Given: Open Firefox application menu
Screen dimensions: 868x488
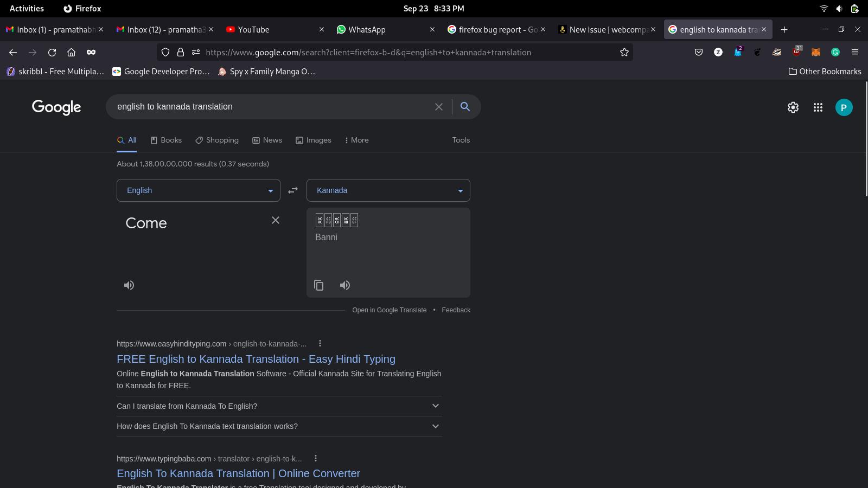Looking at the screenshot, I should point(855,52).
